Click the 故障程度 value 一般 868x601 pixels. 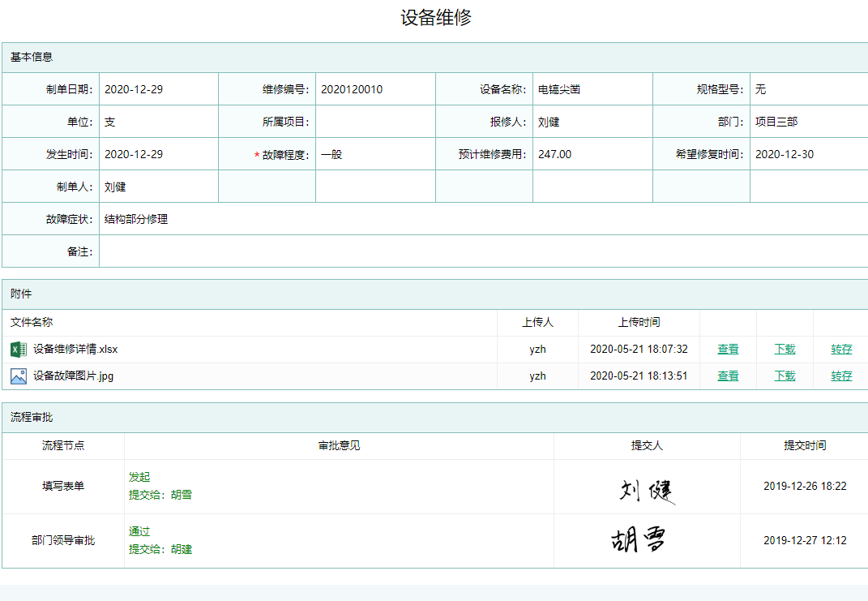coord(331,154)
